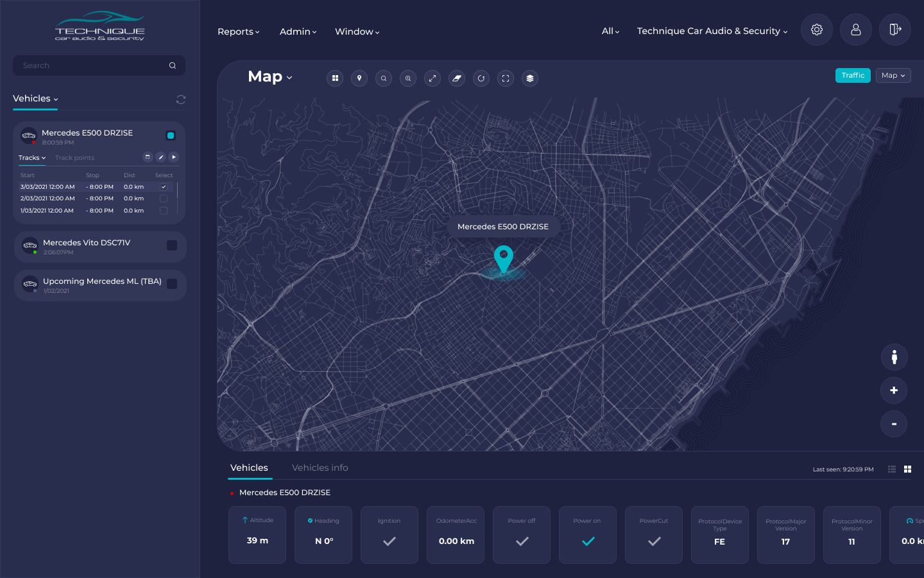Click the street view pegman icon
This screenshot has width=924, height=578.
(894, 358)
